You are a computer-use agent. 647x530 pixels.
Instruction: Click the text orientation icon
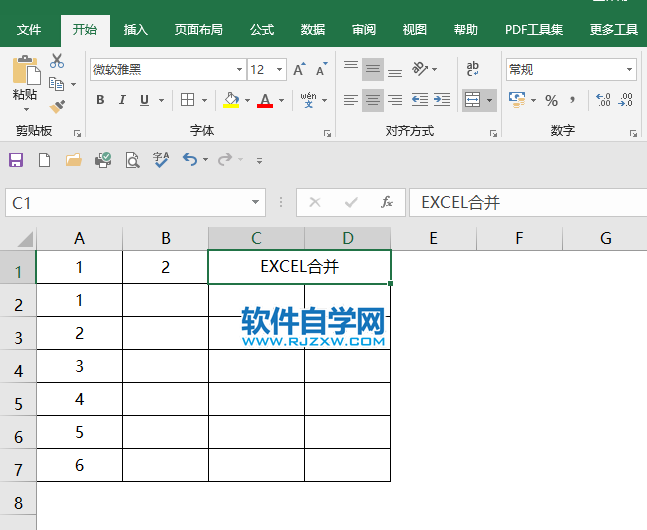click(x=420, y=69)
